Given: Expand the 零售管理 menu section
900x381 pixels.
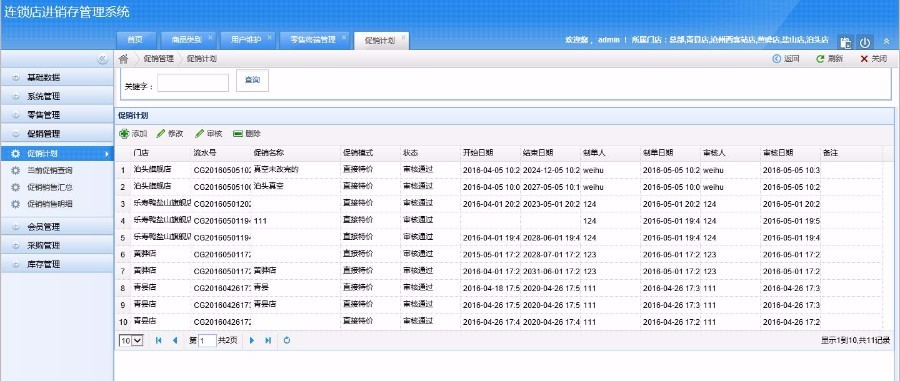Looking at the screenshot, I should tap(57, 115).
